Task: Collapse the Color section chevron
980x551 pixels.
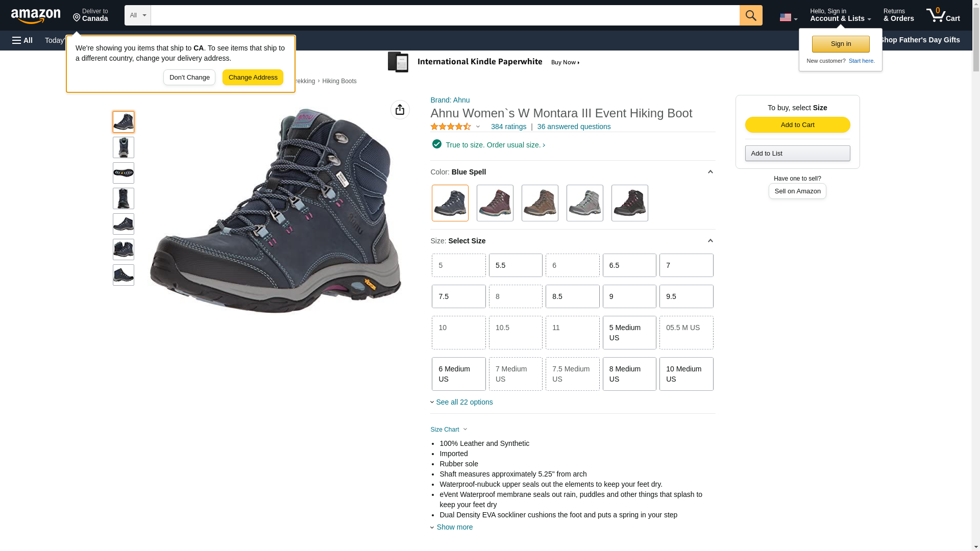Action: click(710, 172)
